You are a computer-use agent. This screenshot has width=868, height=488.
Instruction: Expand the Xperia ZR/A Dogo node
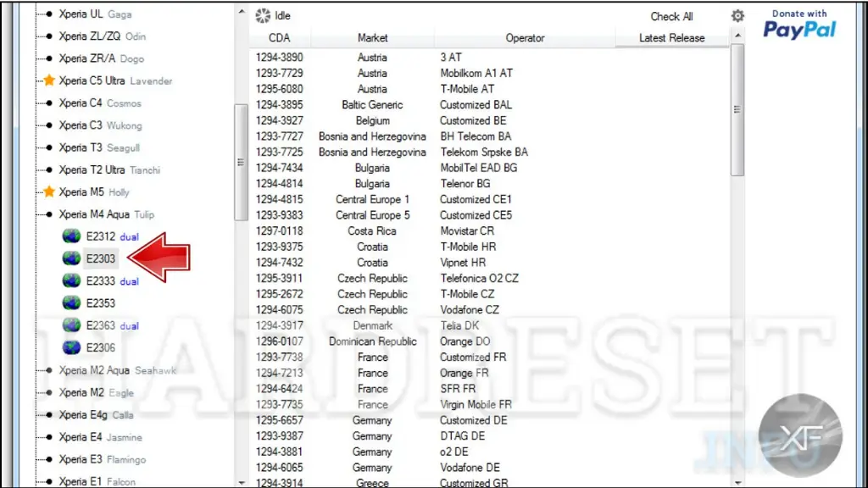click(x=49, y=58)
